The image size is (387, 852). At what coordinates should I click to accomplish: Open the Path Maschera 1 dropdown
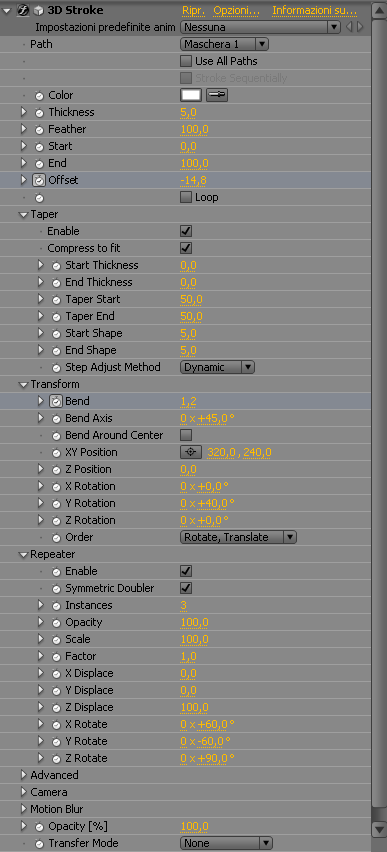pos(224,44)
